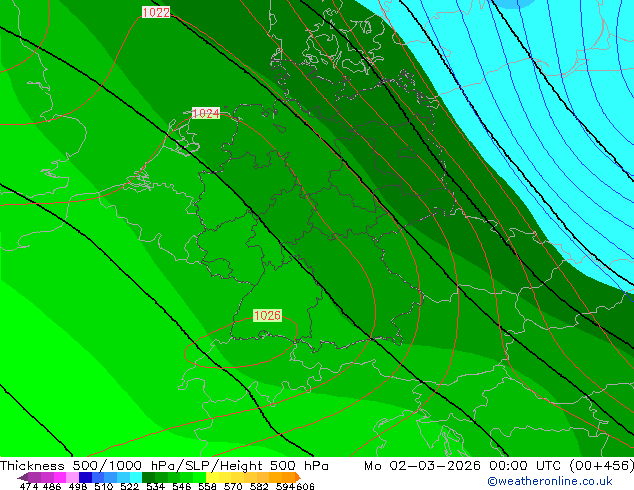The image size is (634, 490).
Task: Click the 1022 pressure isobar label
Action: click(156, 12)
